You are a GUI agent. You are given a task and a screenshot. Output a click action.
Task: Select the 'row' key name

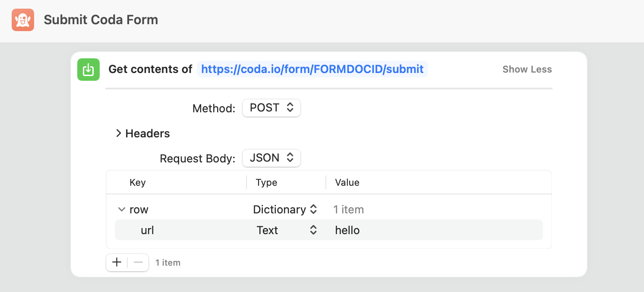(139, 209)
